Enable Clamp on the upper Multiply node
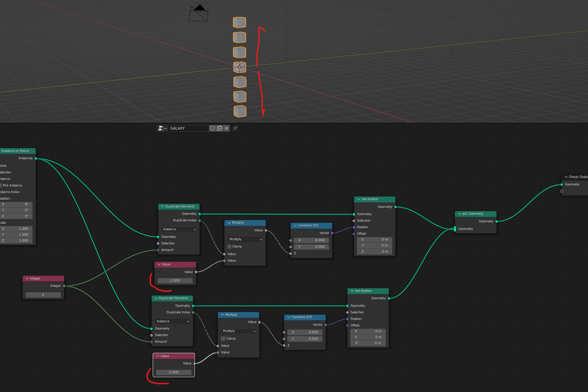This screenshot has height=392, width=588. tap(230, 247)
